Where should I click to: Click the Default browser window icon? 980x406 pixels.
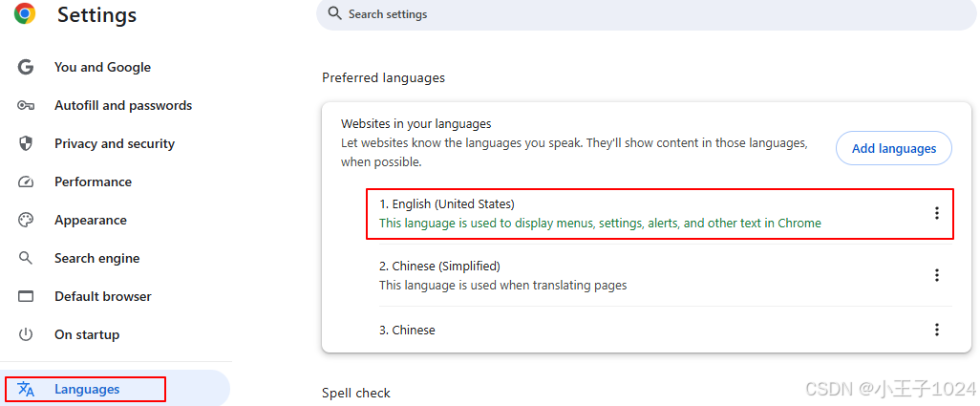pyautogui.click(x=25, y=296)
